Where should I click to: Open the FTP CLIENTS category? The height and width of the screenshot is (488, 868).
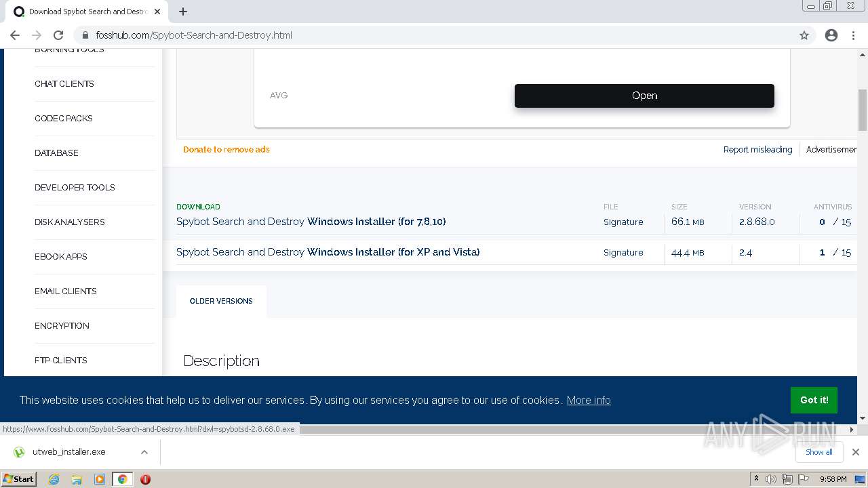[61, 361]
